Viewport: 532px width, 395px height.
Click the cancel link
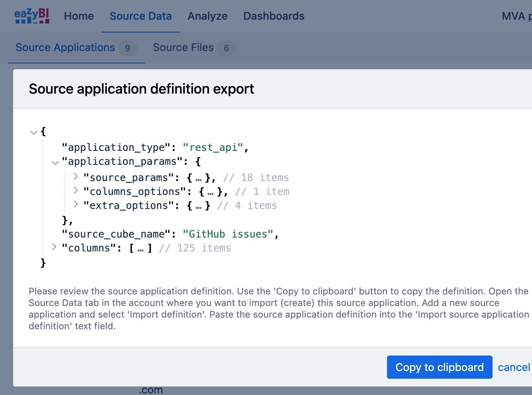pos(514,367)
